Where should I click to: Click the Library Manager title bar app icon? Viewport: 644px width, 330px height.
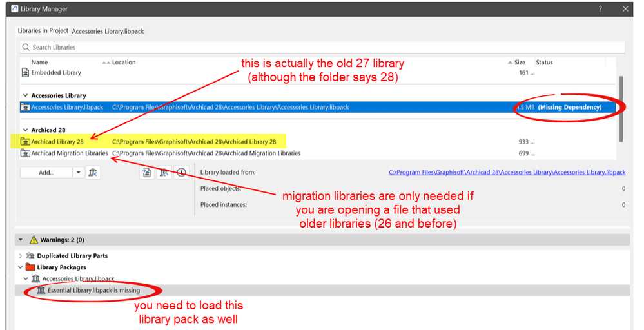(15, 8)
